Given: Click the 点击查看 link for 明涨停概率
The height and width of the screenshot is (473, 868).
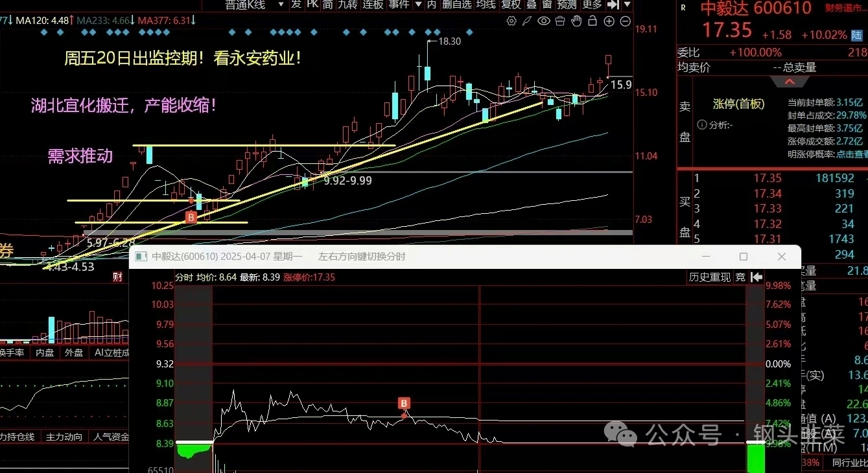Looking at the screenshot, I should pyautogui.click(x=852, y=154).
